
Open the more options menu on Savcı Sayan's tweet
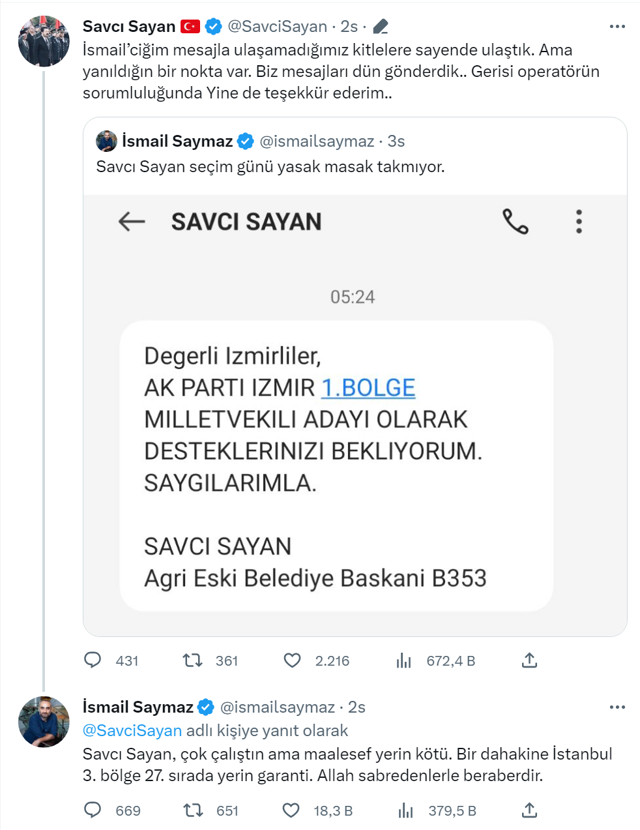click(616, 27)
